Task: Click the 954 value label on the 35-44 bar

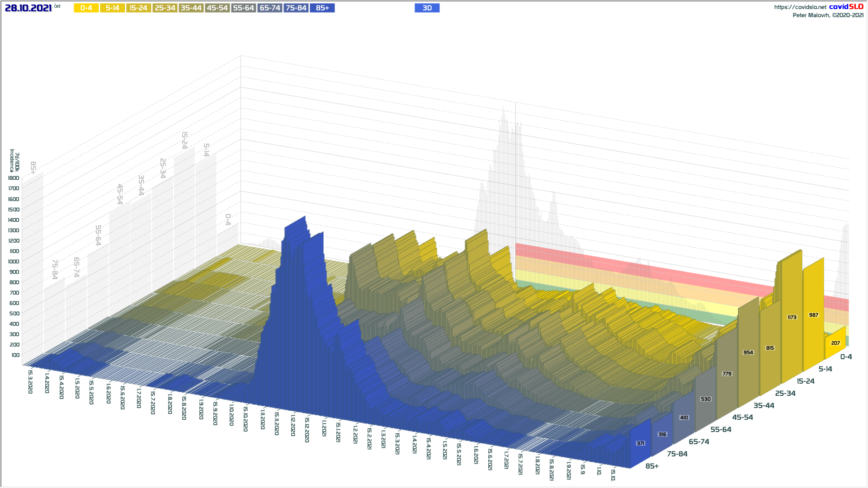Action: [x=748, y=352]
